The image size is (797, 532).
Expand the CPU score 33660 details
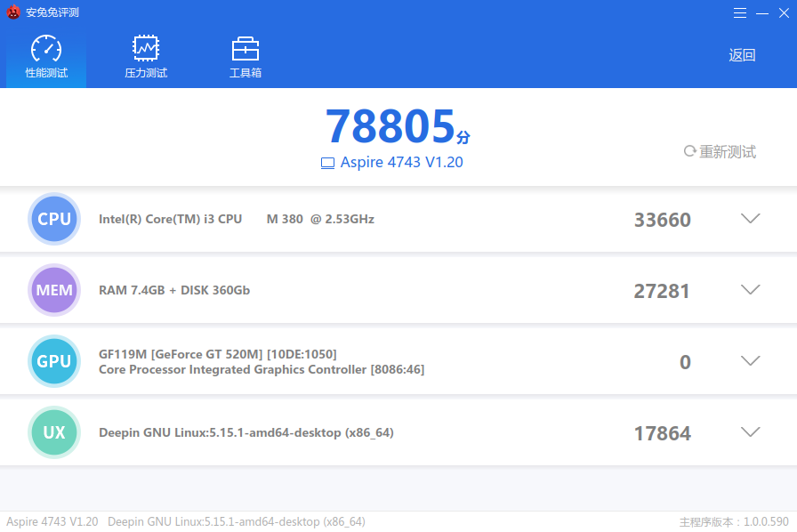click(x=750, y=218)
